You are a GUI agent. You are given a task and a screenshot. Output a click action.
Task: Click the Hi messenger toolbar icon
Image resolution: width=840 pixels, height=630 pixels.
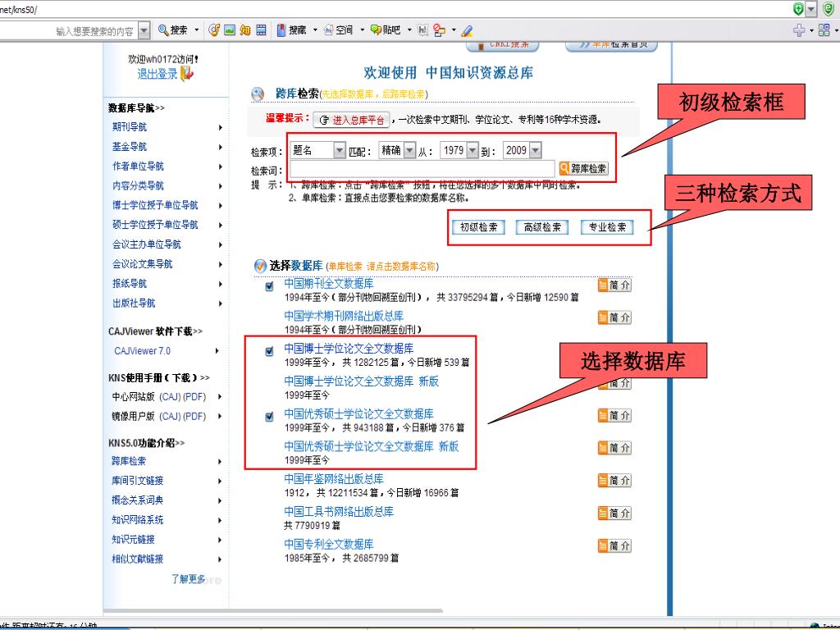tap(422, 30)
